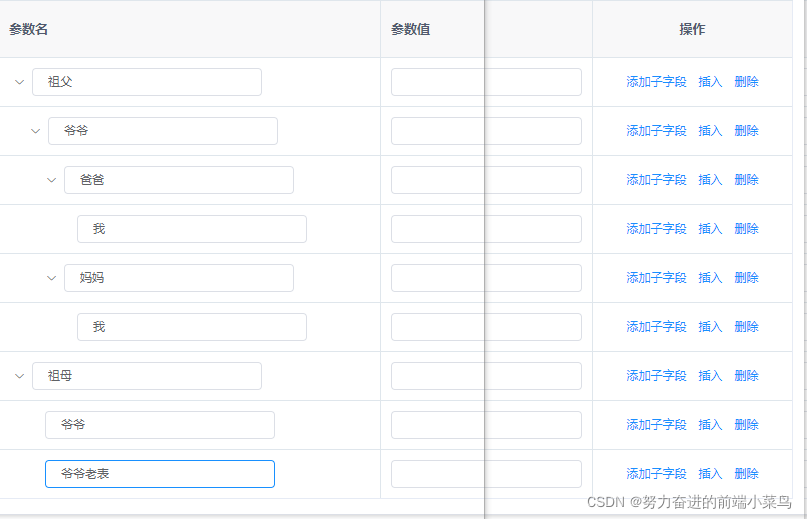Click 插入 in the 祖母 row
Viewport: 807px width, 519px height.
pos(710,376)
